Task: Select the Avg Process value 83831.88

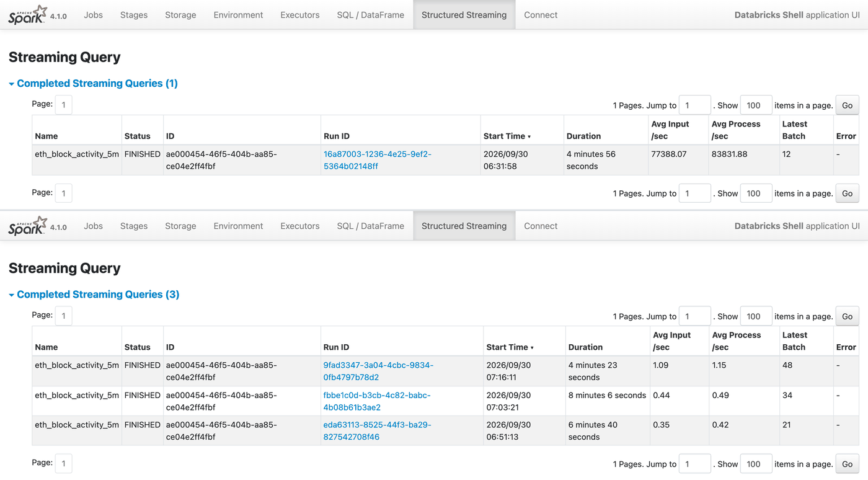Action: (730, 154)
